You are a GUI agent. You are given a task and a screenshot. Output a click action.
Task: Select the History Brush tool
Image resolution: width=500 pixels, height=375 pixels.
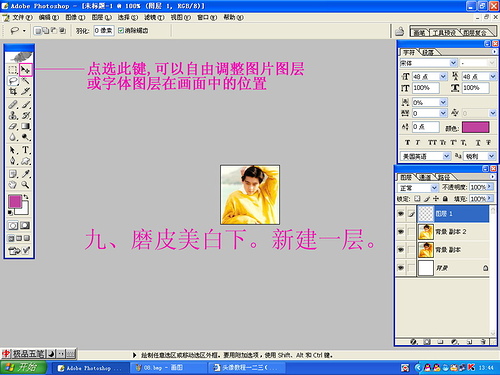(x=26, y=115)
